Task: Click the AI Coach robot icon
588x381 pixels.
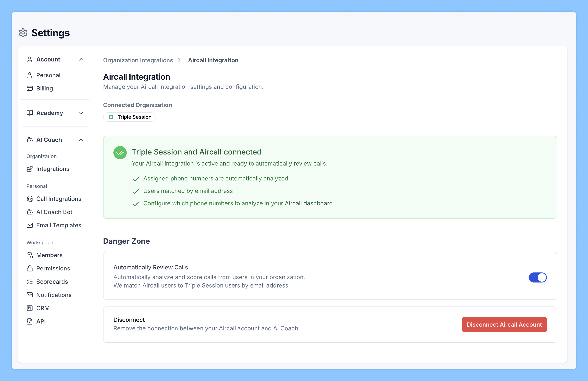Action: point(30,140)
